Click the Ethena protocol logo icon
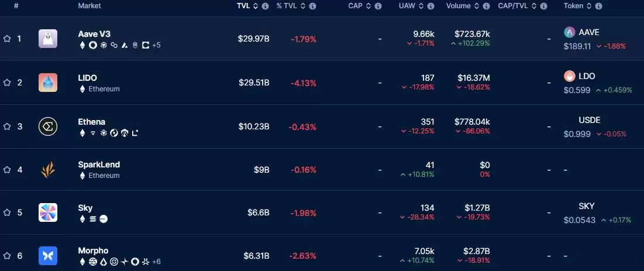Screen dimensions: 644x271 coord(48,126)
